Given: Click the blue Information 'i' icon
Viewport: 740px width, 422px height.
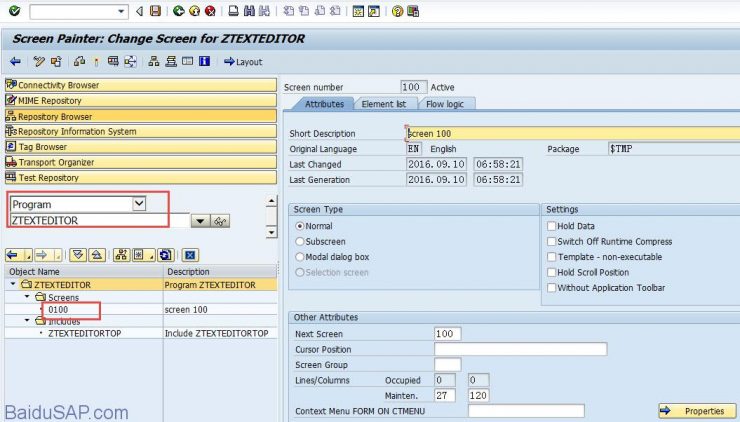Looking at the screenshot, I should tap(204, 61).
